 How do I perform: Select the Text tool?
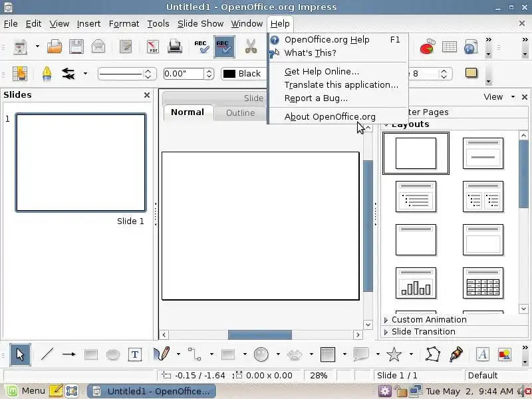point(135,354)
